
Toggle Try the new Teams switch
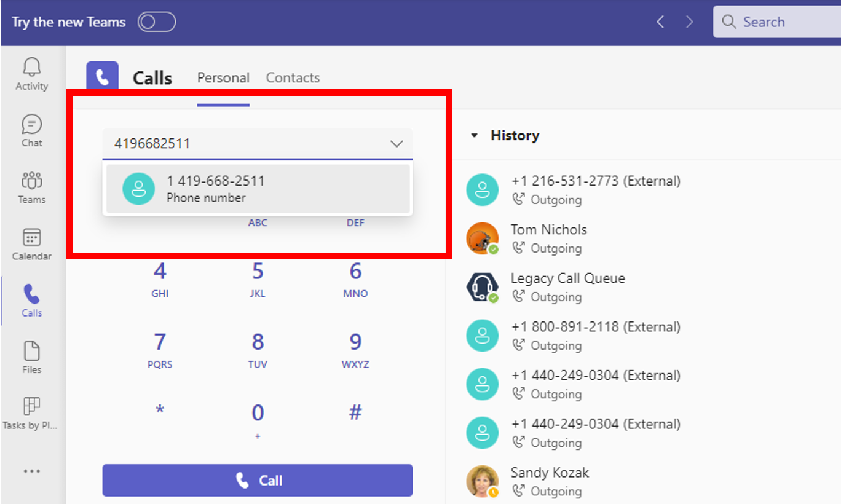(157, 22)
